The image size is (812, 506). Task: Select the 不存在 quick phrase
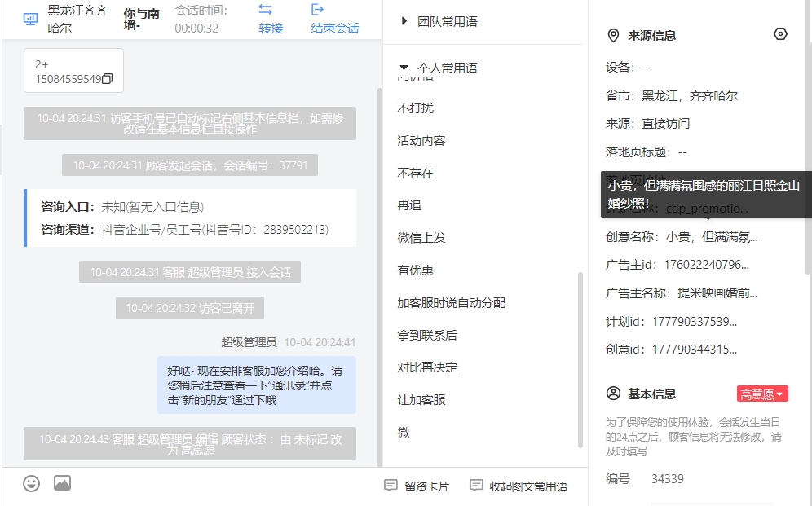[415, 173]
